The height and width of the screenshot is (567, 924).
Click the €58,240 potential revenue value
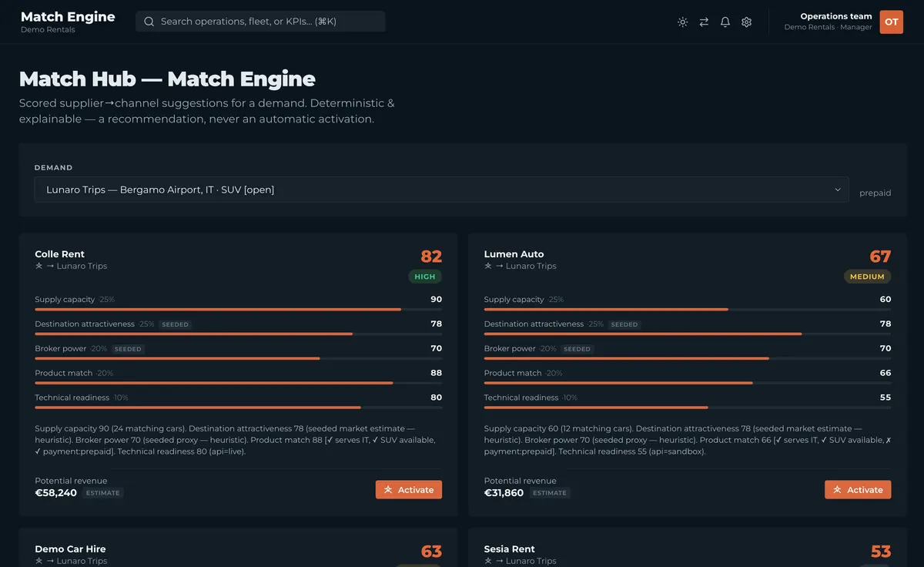click(x=56, y=492)
